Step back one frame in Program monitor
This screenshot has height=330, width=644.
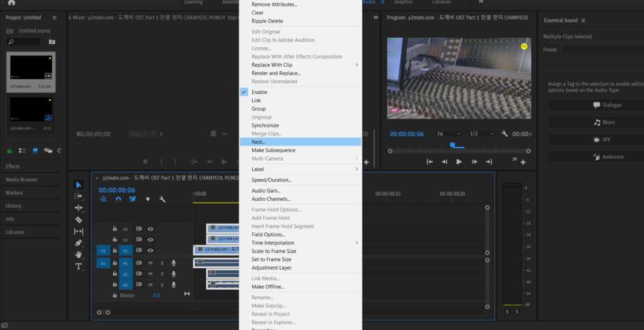[x=445, y=162]
